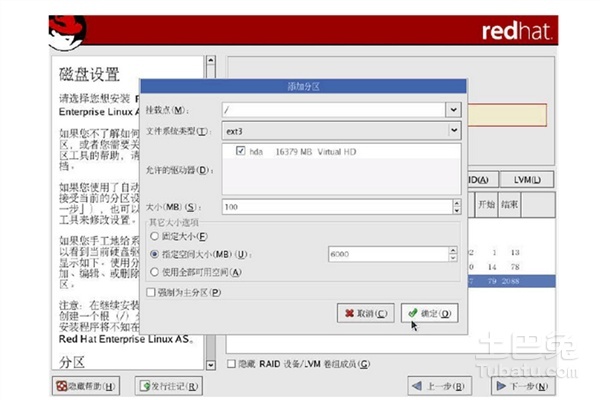Proceed with the Next step button
This screenshot has width=600, height=400.
(523, 386)
